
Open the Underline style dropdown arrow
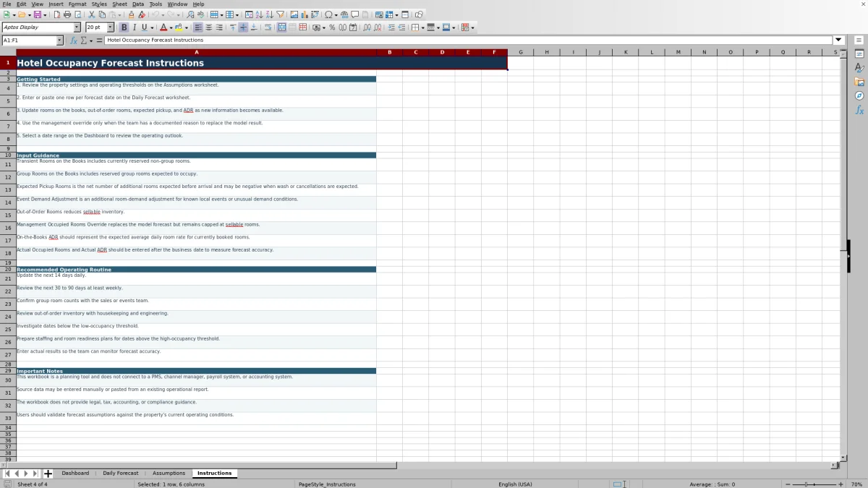pyautogui.click(x=152, y=27)
